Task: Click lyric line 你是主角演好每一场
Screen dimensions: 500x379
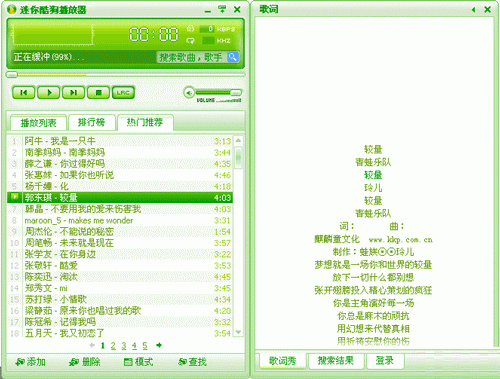Action: coord(373,303)
